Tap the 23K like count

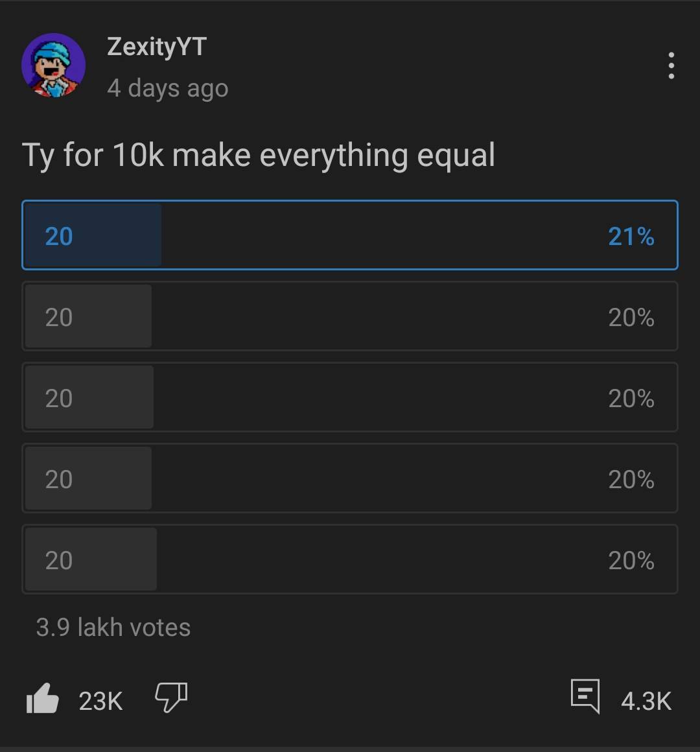[x=100, y=701]
